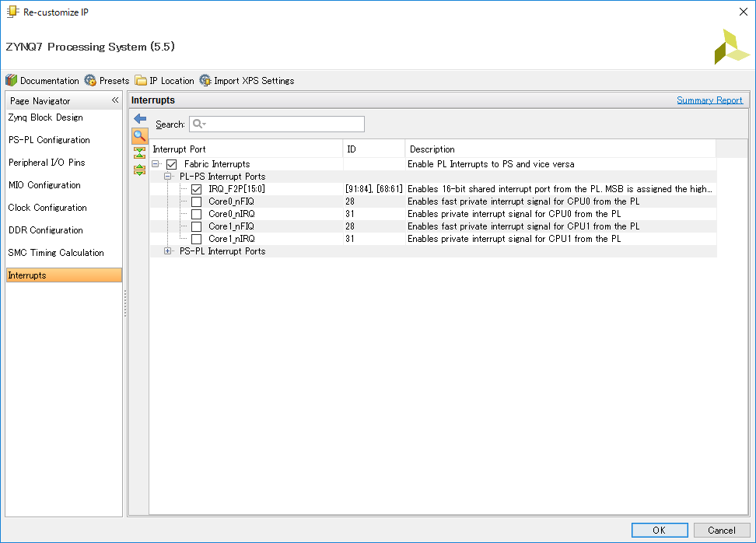Uncheck the IRQ_F2P[15:0] checkbox
The width and height of the screenshot is (756, 543).
pyautogui.click(x=196, y=189)
